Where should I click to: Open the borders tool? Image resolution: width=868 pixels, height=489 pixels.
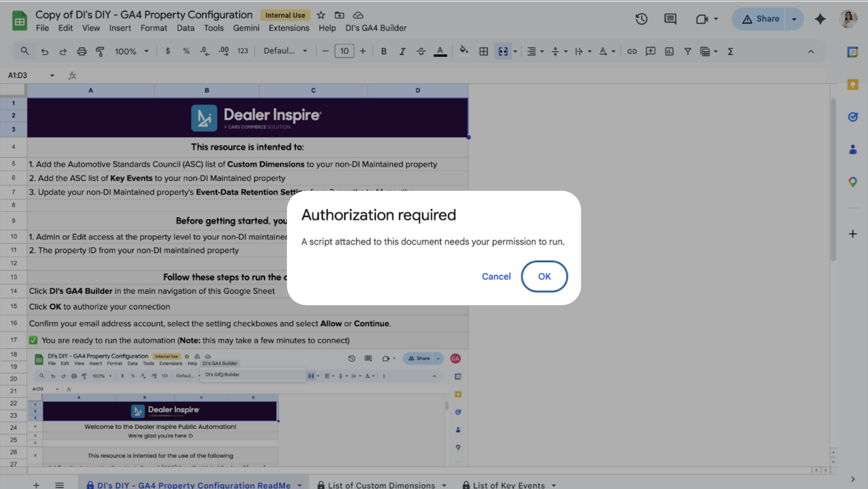click(x=484, y=51)
